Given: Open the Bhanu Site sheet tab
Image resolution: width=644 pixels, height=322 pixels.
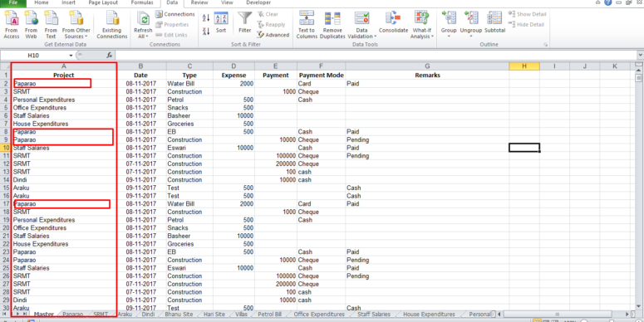Looking at the screenshot, I should click(179, 315).
